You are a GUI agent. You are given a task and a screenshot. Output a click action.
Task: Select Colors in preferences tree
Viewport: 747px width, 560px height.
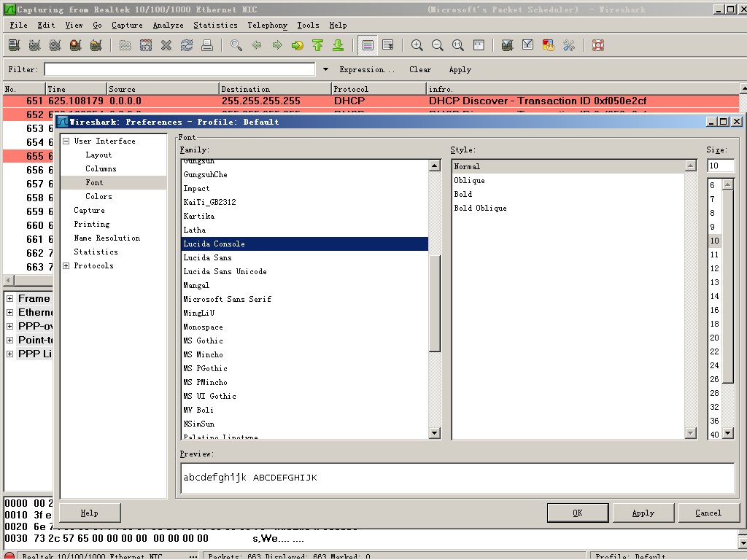(98, 196)
